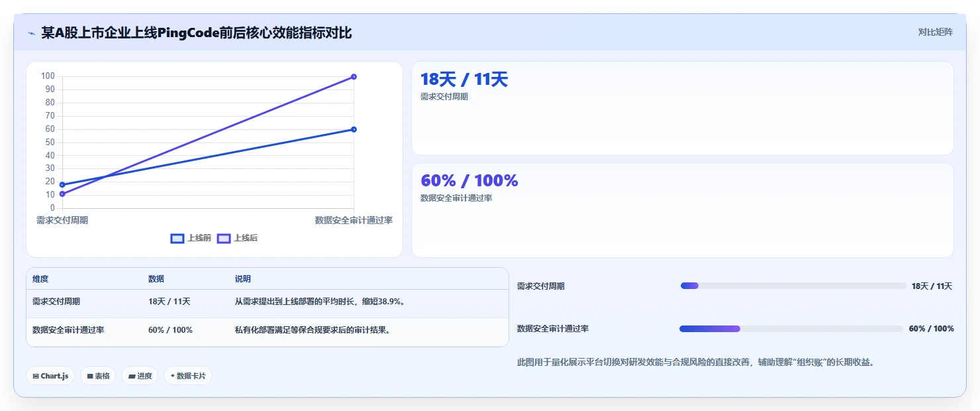Click the lightning icon beside the title
The height and width of the screenshot is (411, 980).
tap(31, 32)
